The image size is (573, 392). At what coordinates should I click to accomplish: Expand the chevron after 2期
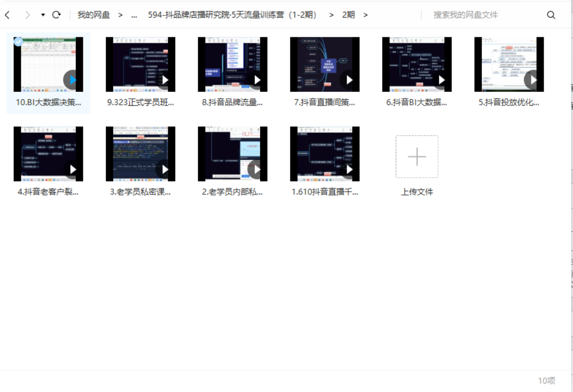click(x=365, y=15)
